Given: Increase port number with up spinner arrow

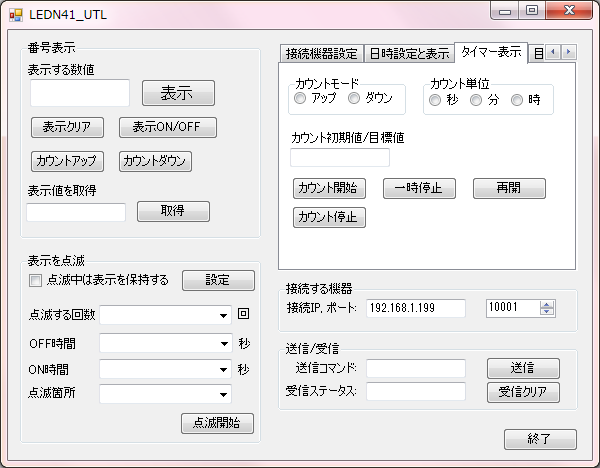Looking at the screenshot, I should click(x=547, y=305).
